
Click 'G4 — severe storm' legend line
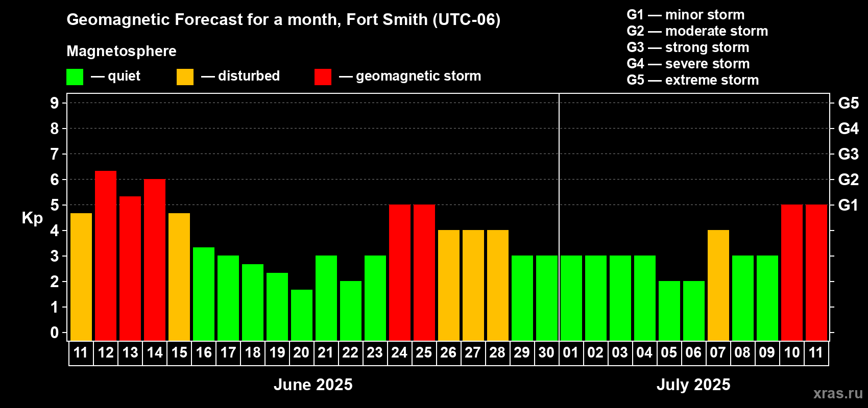pos(688,64)
